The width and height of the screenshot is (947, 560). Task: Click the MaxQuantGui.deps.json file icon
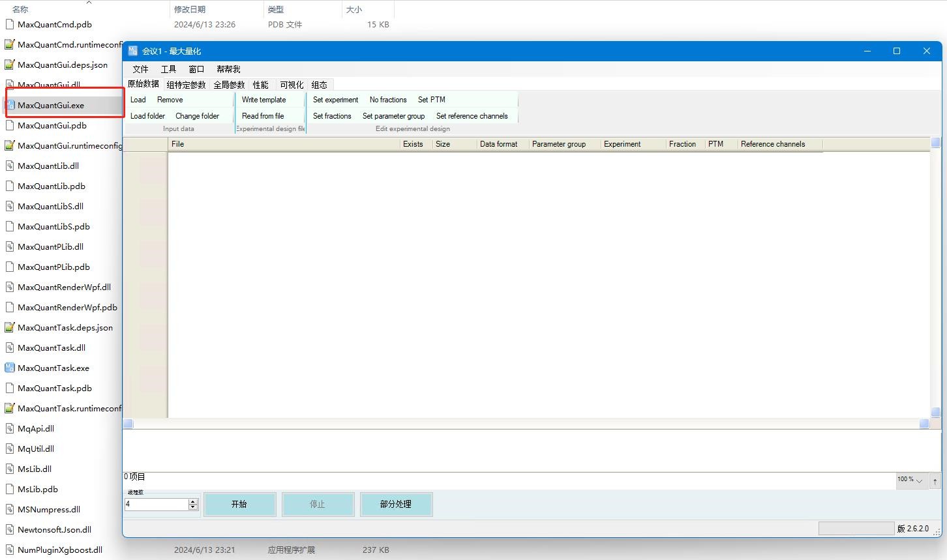tap(9, 65)
